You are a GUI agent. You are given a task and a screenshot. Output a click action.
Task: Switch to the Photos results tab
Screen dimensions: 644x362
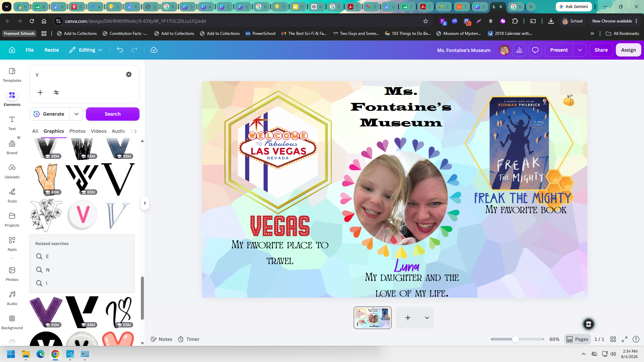point(77,131)
